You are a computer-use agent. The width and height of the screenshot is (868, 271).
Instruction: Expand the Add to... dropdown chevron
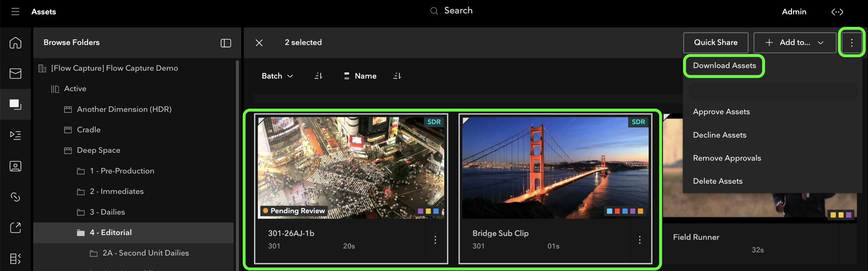(821, 43)
